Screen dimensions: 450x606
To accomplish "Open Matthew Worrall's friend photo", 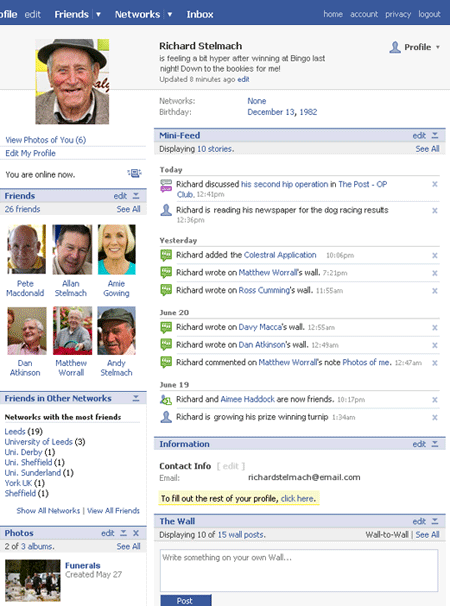I will [x=72, y=331].
